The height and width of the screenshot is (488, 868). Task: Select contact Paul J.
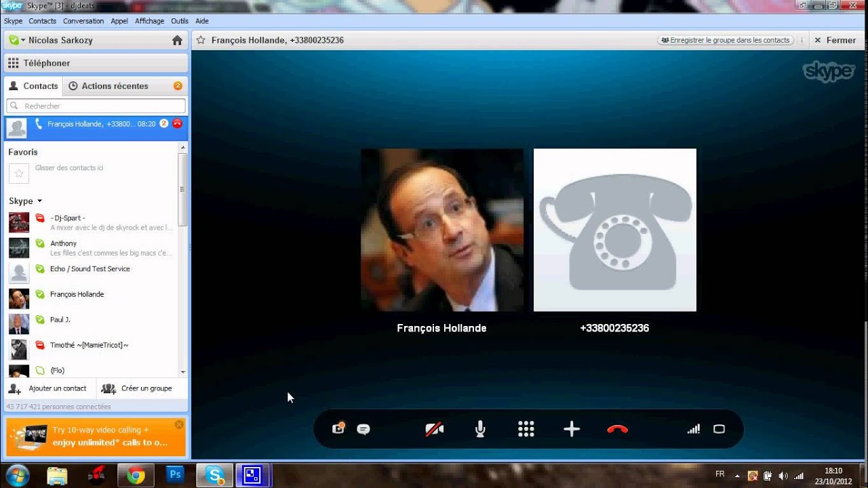point(91,324)
